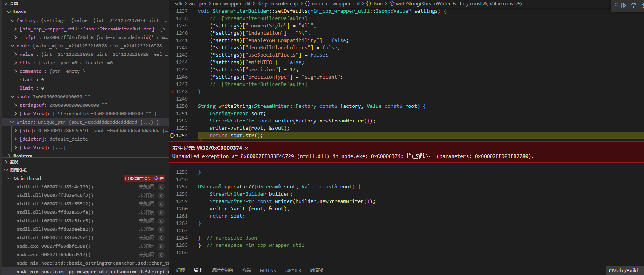Screen dimensions: 644x275
Task: Click the Unhandled exception message text
Action: [353, 156]
